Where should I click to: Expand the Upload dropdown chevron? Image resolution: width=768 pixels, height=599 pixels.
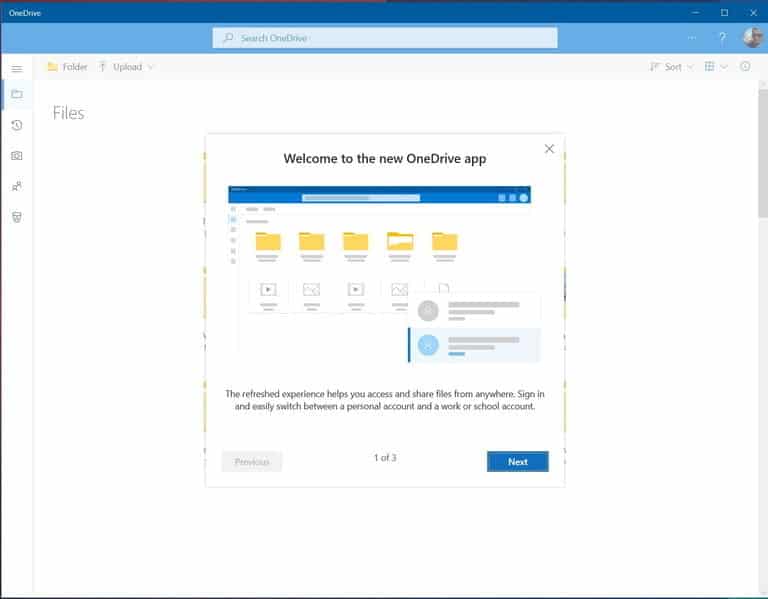click(150, 67)
